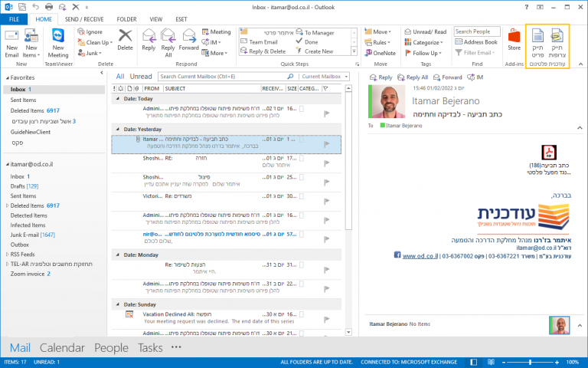Expand the RSS Feeds folder
The height and width of the screenshot is (368, 588).
click(x=7, y=255)
